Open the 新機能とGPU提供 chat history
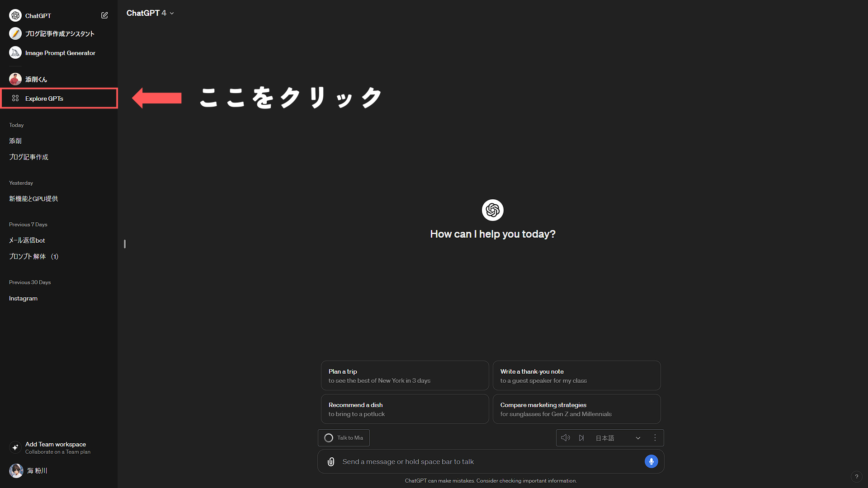Viewport: 868px width, 488px height. click(x=33, y=199)
